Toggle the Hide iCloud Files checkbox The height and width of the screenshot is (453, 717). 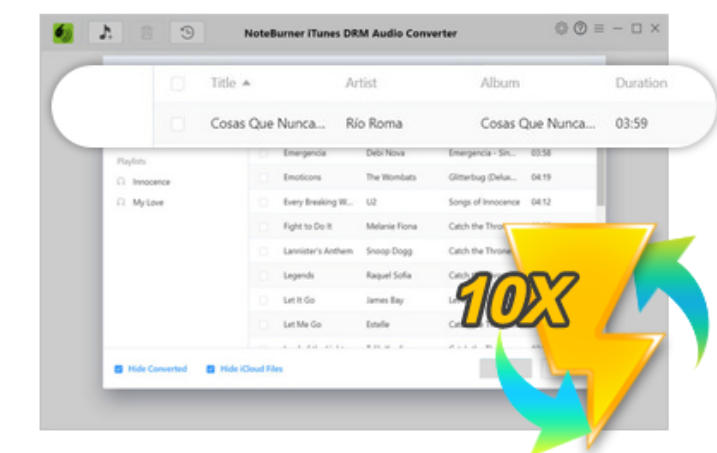coord(211,369)
